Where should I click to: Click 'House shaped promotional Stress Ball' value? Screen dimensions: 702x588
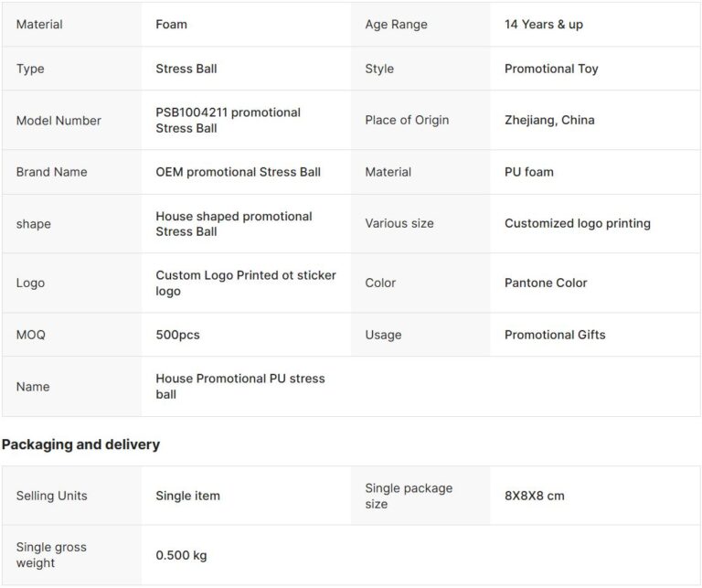(x=234, y=224)
